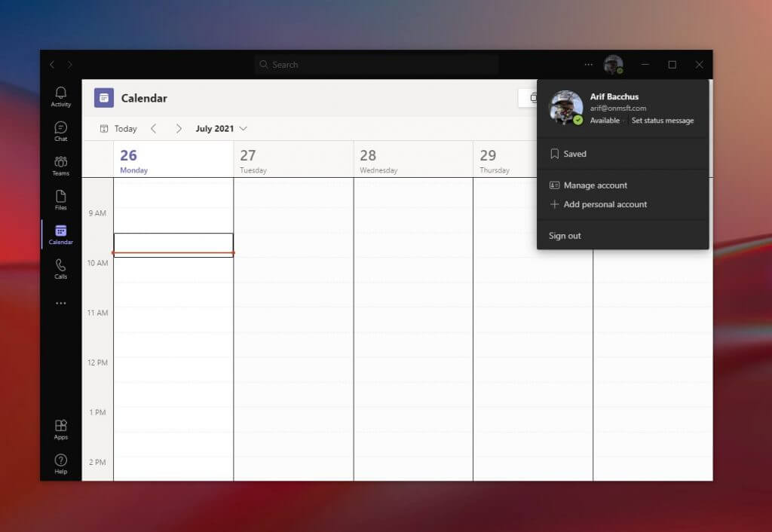Screen dimensions: 772x532
Task: Jump to Today in calendar
Action: [x=118, y=128]
